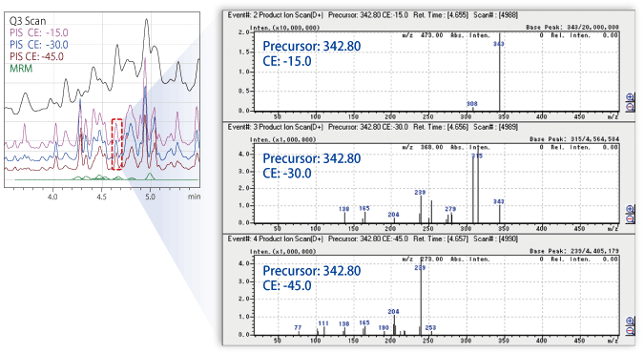Select the green 'MRM' legend entry
The width and height of the screenshot is (644, 353).
coord(21,69)
